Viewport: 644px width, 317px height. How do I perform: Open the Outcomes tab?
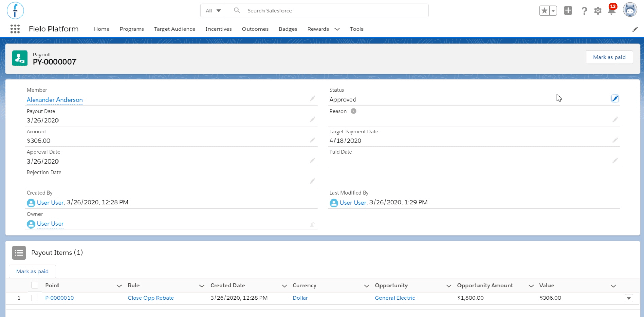pyautogui.click(x=255, y=29)
